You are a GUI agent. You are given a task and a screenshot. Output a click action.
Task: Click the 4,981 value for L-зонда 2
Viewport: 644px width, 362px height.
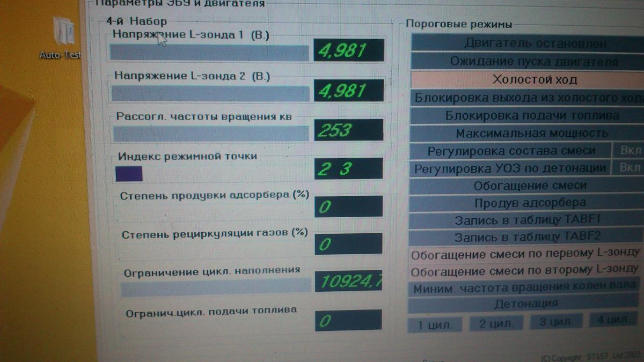pos(349,91)
